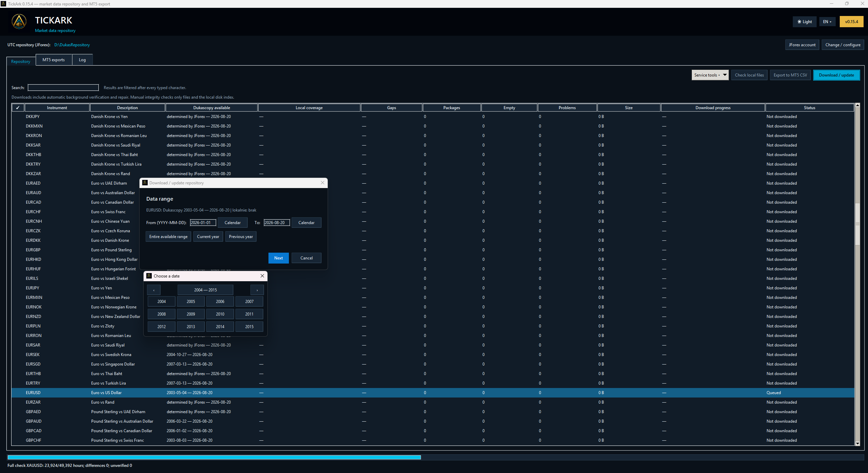Viewport: 868px width, 473px height.
Task: Cancel the Data range dialog
Action: tap(306, 258)
